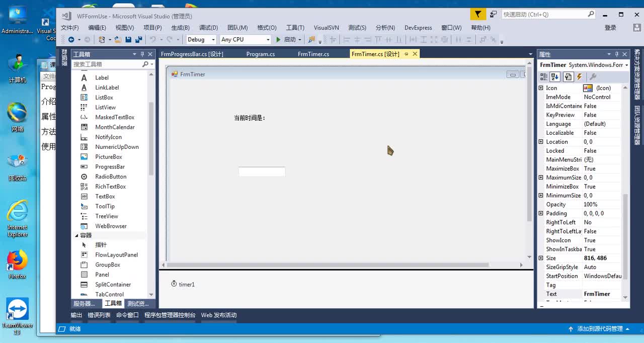Open the FrmTimer object selector dropdown

tap(627, 65)
